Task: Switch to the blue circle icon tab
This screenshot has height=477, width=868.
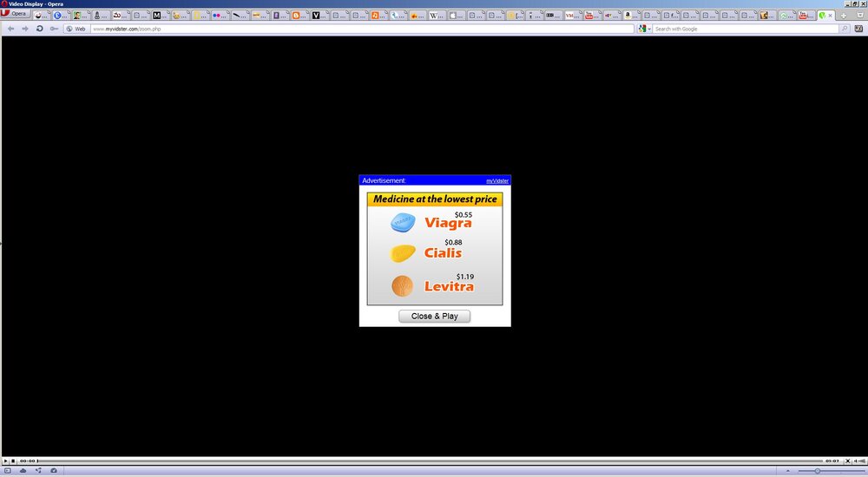Action: (x=59, y=16)
